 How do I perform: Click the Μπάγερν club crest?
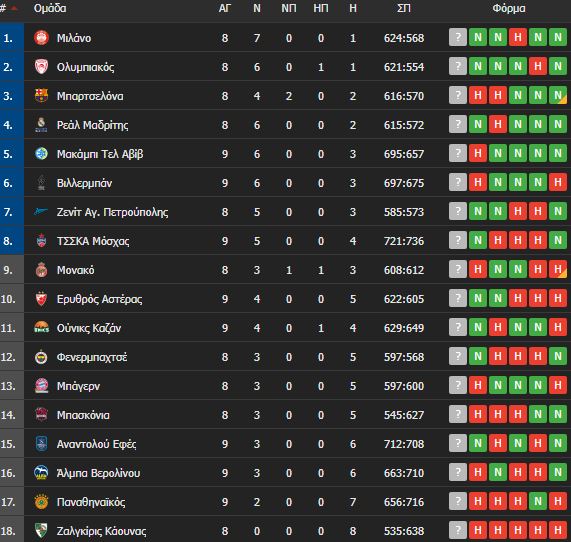pos(41,386)
